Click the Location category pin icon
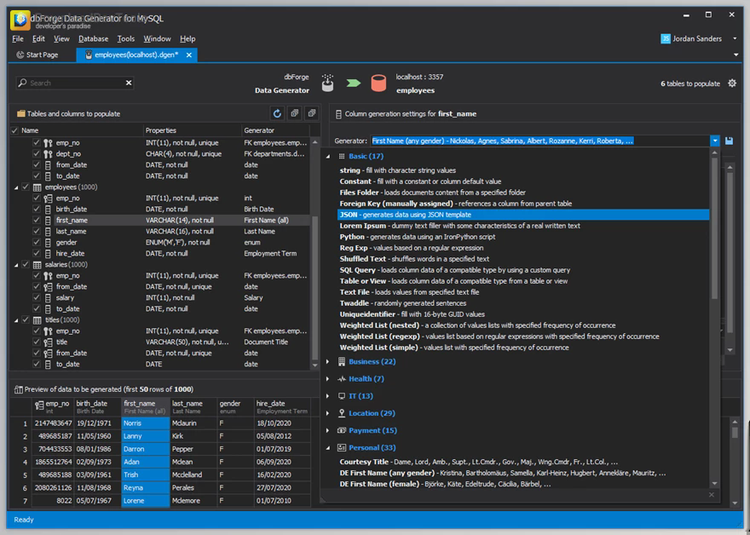The image size is (750, 535). pos(342,413)
